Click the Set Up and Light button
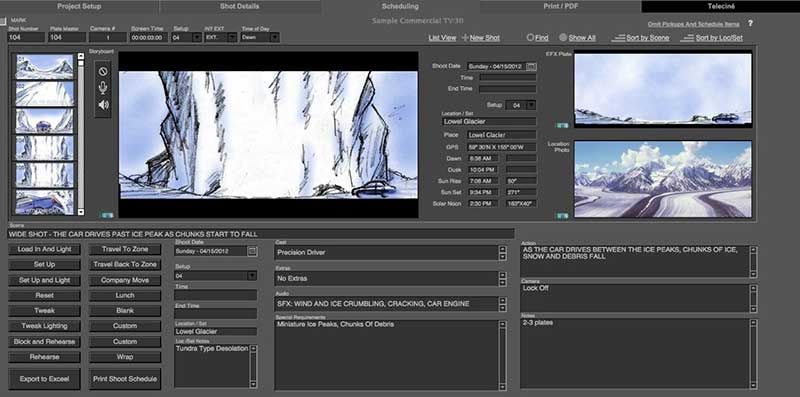Image resolution: width=800 pixels, height=397 pixels. pos(44,280)
